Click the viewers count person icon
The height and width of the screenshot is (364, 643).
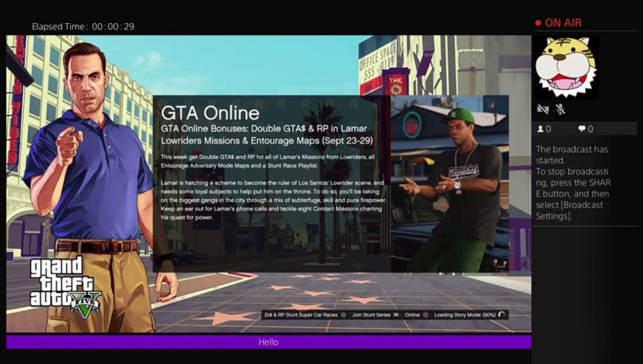tap(540, 129)
